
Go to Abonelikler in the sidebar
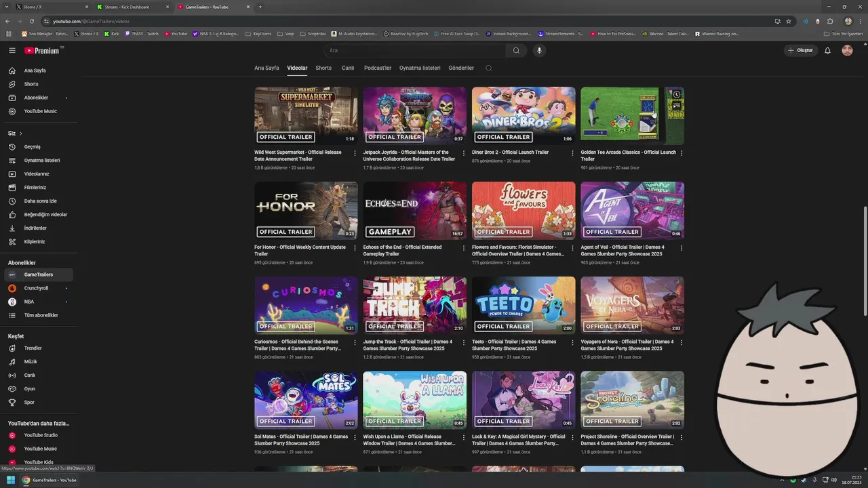(39, 98)
